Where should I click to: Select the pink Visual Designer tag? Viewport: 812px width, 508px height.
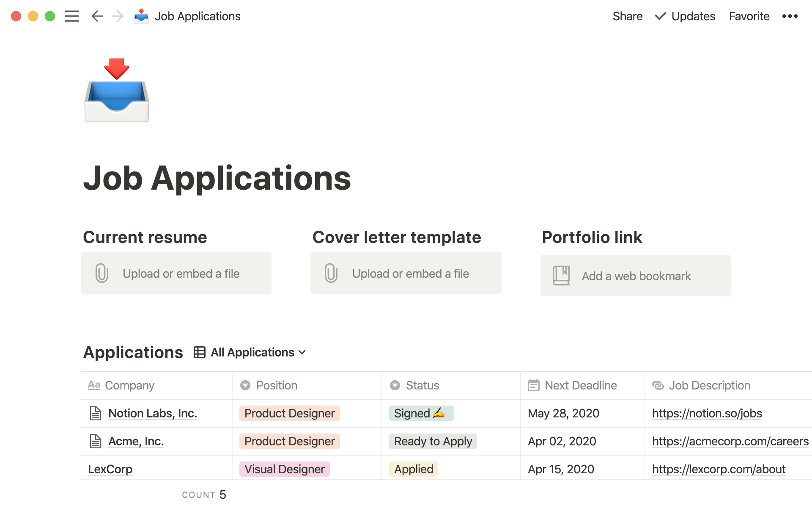coord(284,469)
